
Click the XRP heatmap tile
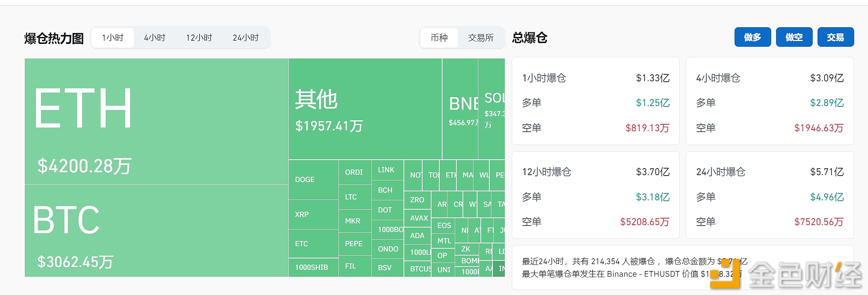[x=314, y=215]
